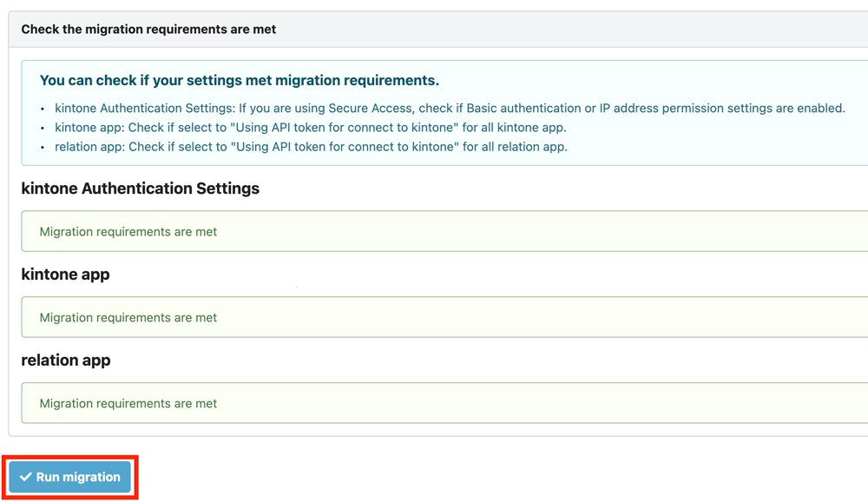Click the 'kintone app' section heading
868x503 pixels.
65,275
